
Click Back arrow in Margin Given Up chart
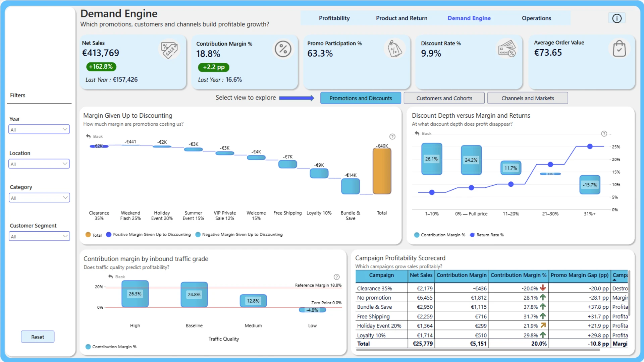[x=89, y=136]
